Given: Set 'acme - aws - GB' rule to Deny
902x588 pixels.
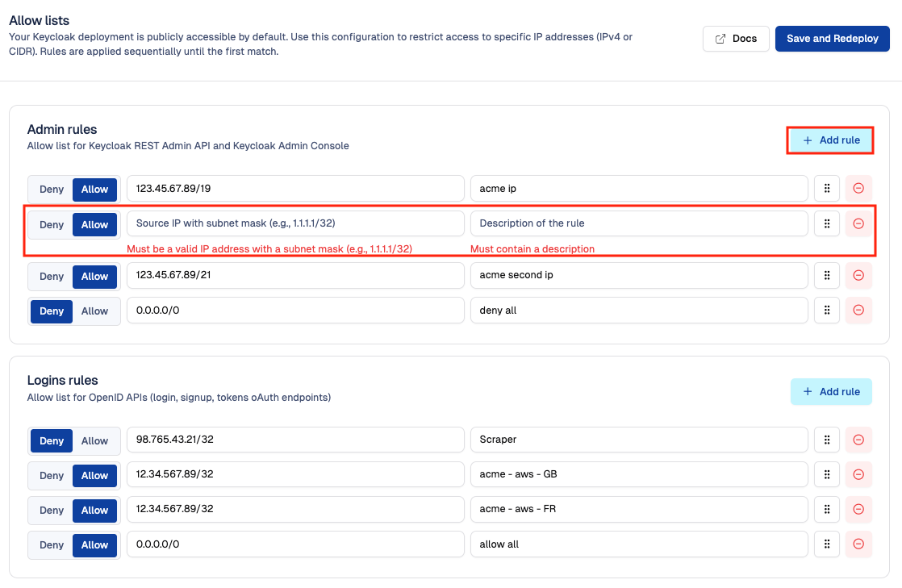Looking at the screenshot, I should click(52, 475).
